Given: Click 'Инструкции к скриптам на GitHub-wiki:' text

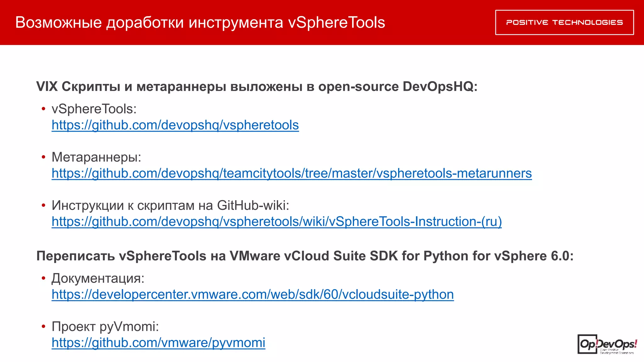Looking at the screenshot, I should point(170,206).
